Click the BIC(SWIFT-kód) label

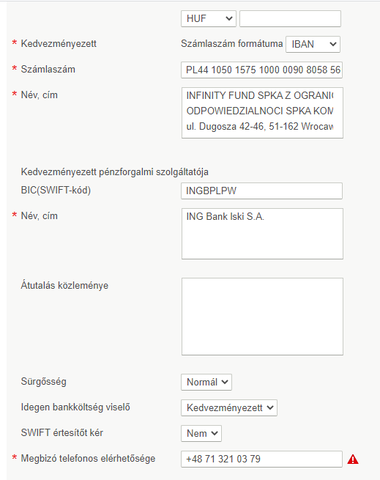click(56, 190)
